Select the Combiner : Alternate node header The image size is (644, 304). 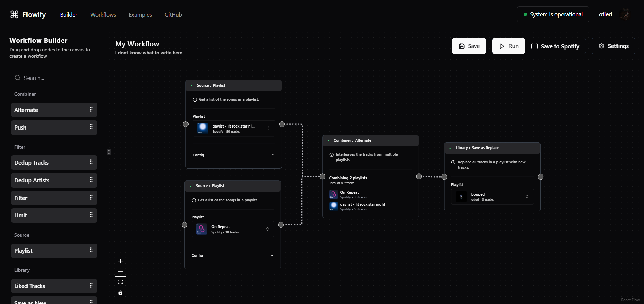click(x=371, y=141)
